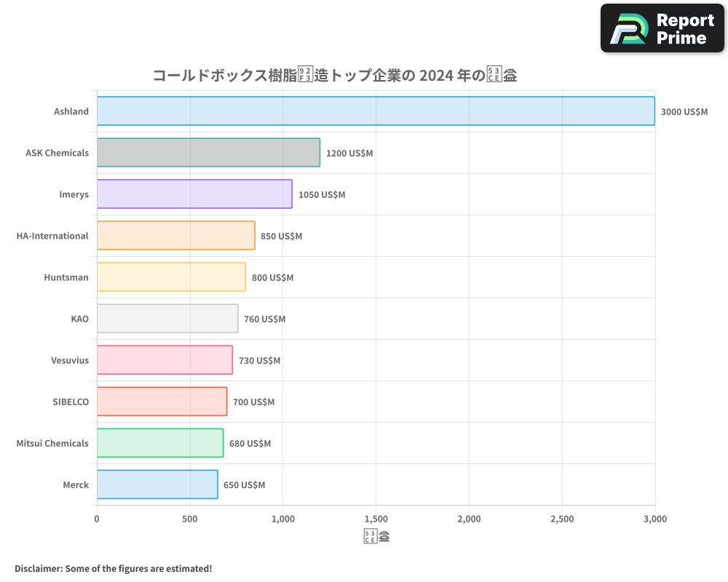This screenshot has height=582, width=728.
Task: Toggle the KAO bar visibility
Action: 166,319
